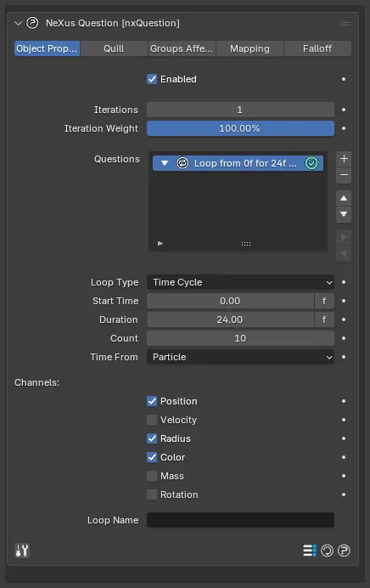
Task: Collapse the Loop question disclosure triangle
Action: [165, 163]
